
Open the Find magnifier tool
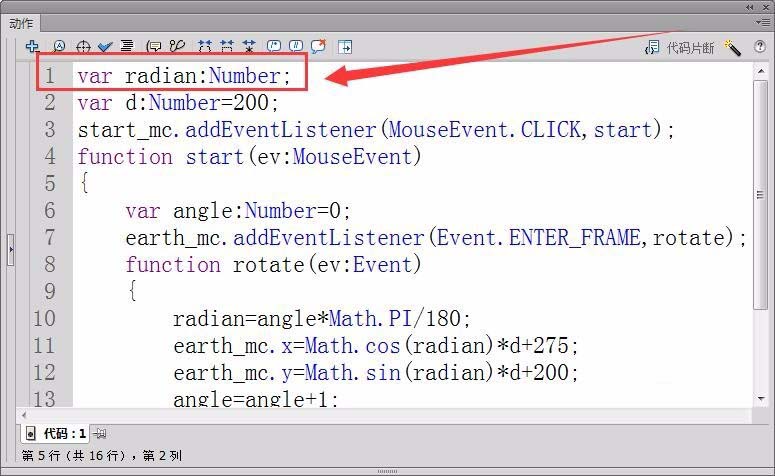coord(59,46)
